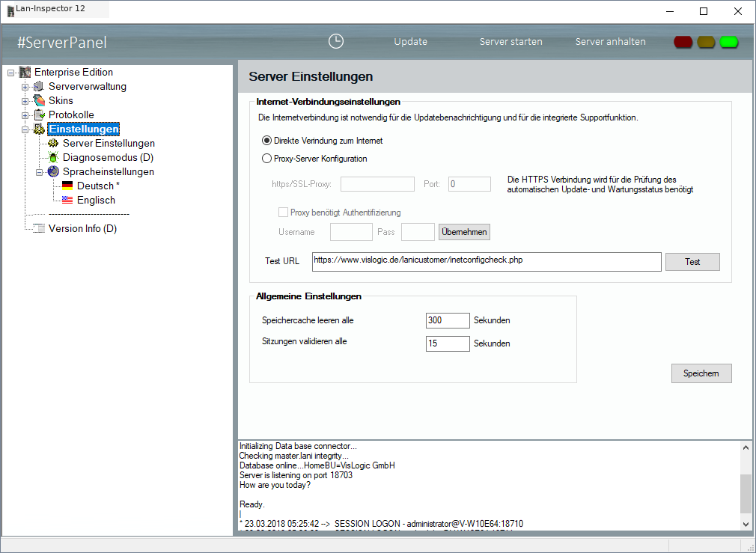
Task: Click log panel scroll up arrow
Action: pyautogui.click(x=746, y=448)
